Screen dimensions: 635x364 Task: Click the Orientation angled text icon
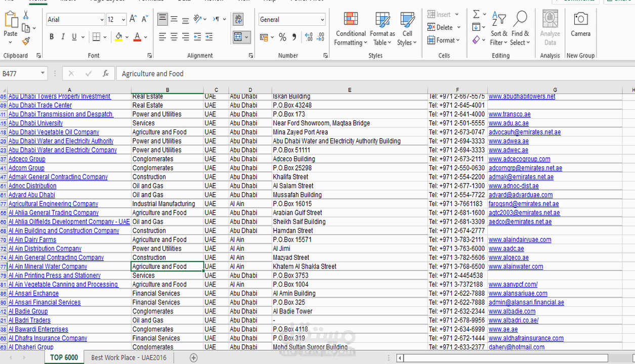(x=197, y=19)
